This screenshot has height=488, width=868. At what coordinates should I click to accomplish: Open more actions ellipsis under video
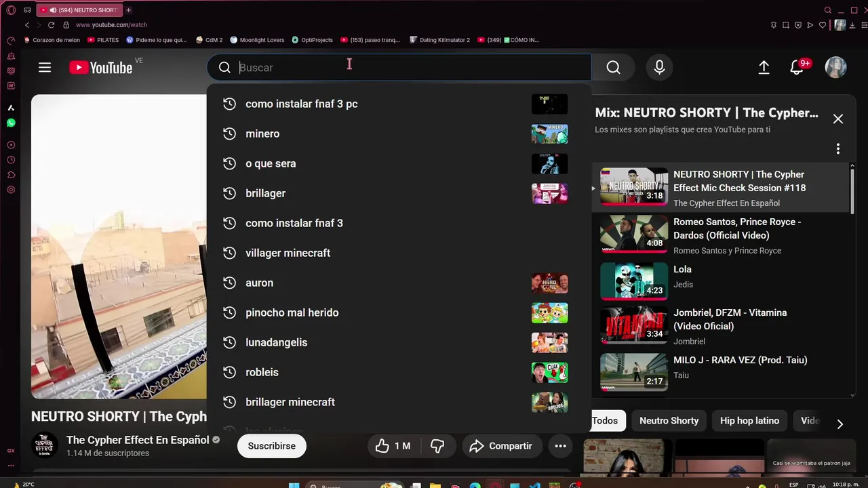(x=560, y=446)
